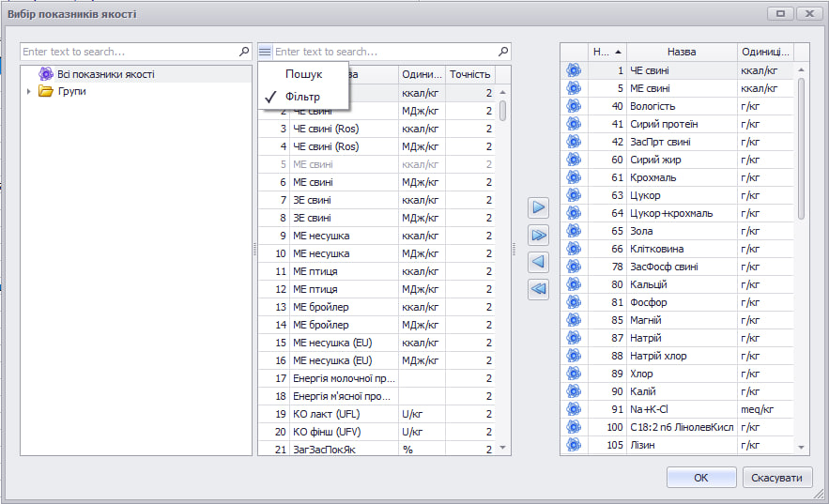Sort by the Точність column header
This screenshot has width=829, height=504.
(470, 74)
